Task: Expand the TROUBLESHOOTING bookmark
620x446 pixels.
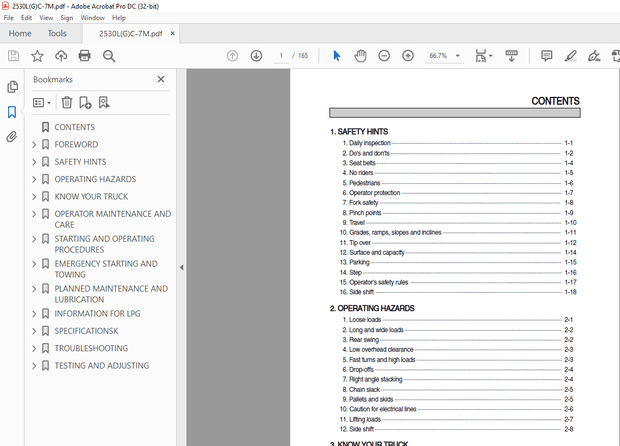Action: click(x=34, y=348)
